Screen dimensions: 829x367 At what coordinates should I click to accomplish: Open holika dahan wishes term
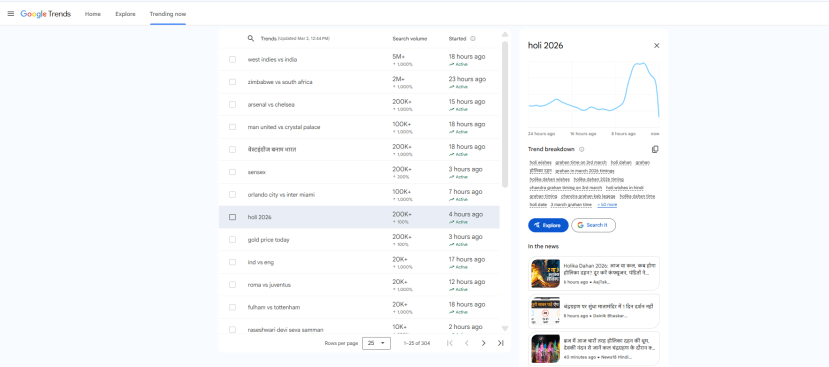pos(550,180)
